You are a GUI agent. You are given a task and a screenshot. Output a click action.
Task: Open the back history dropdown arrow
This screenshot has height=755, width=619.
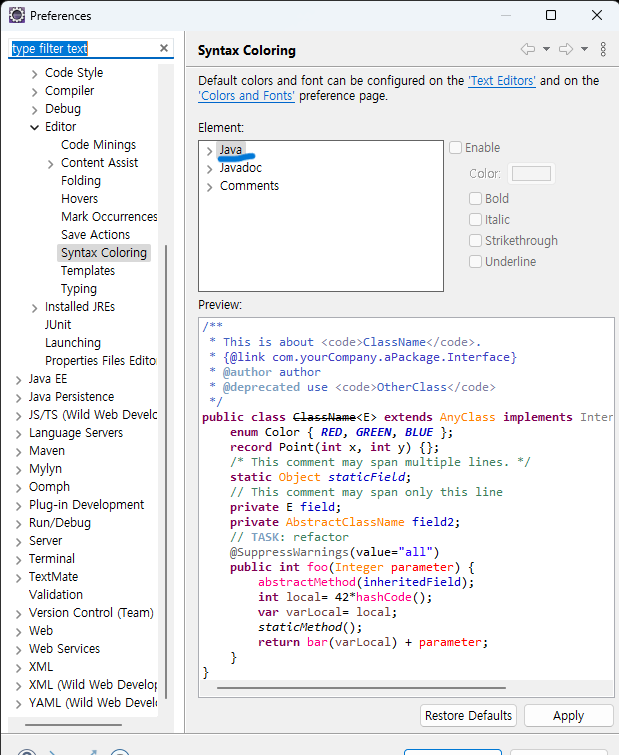pos(546,49)
